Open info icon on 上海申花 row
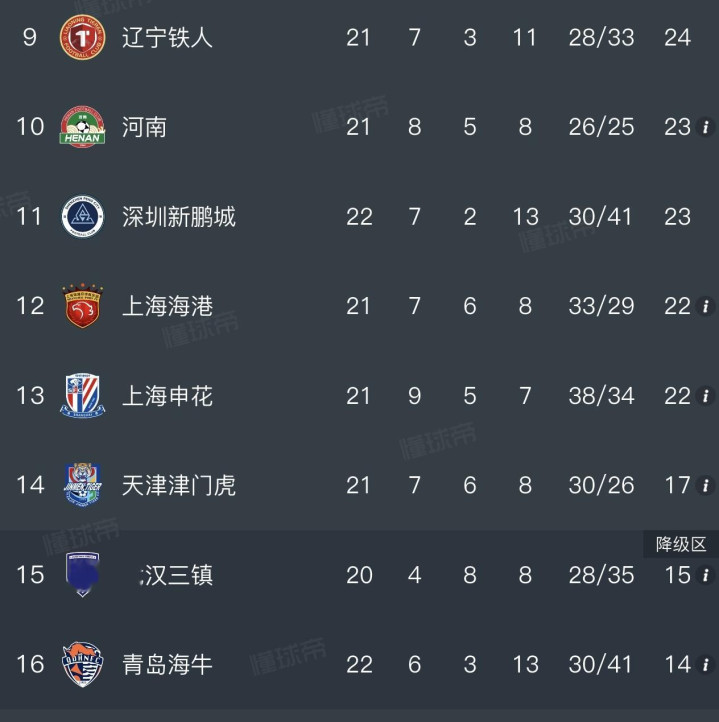The width and height of the screenshot is (719, 722). pos(705,396)
